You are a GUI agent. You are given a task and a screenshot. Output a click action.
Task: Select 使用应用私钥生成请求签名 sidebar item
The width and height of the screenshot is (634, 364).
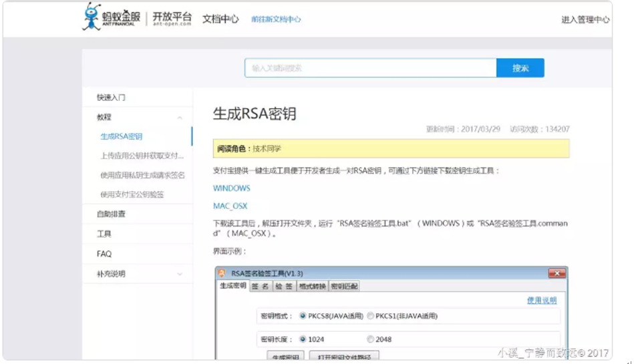coord(142,175)
